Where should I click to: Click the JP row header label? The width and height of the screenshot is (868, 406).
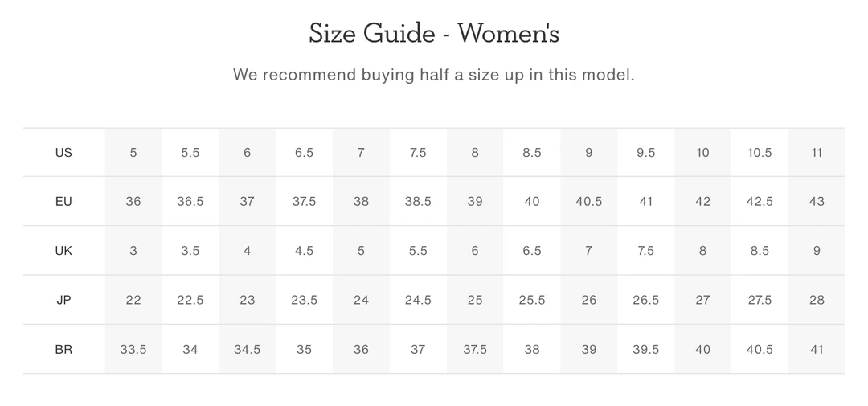point(63,300)
